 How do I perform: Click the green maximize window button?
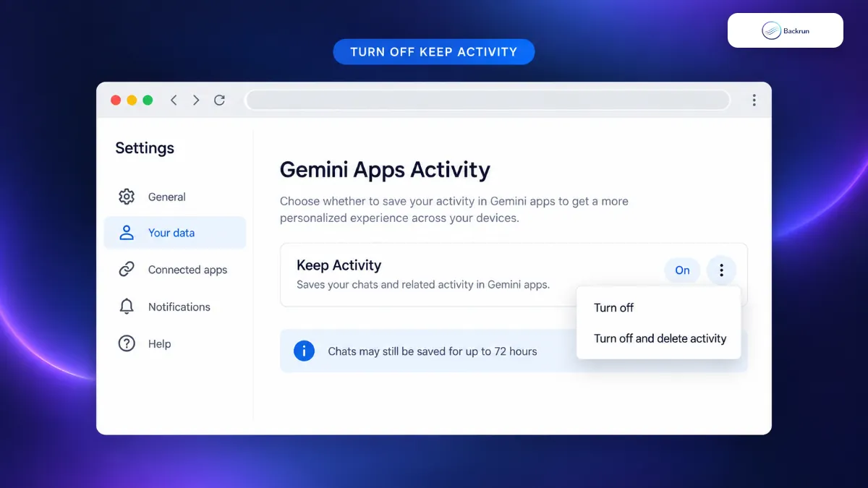coord(148,100)
